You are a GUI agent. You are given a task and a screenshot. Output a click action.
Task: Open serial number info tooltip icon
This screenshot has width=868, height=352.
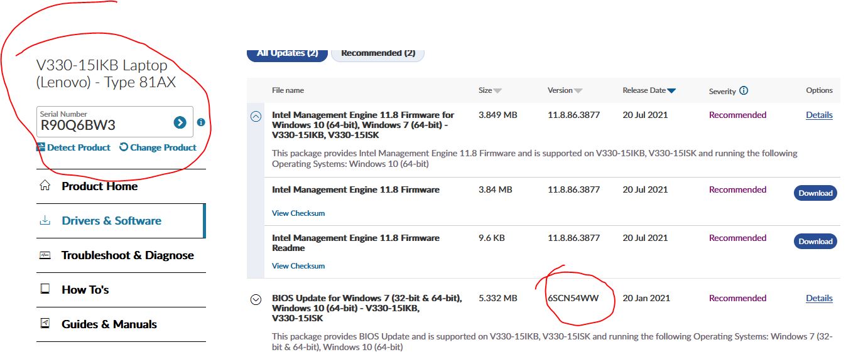(201, 122)
